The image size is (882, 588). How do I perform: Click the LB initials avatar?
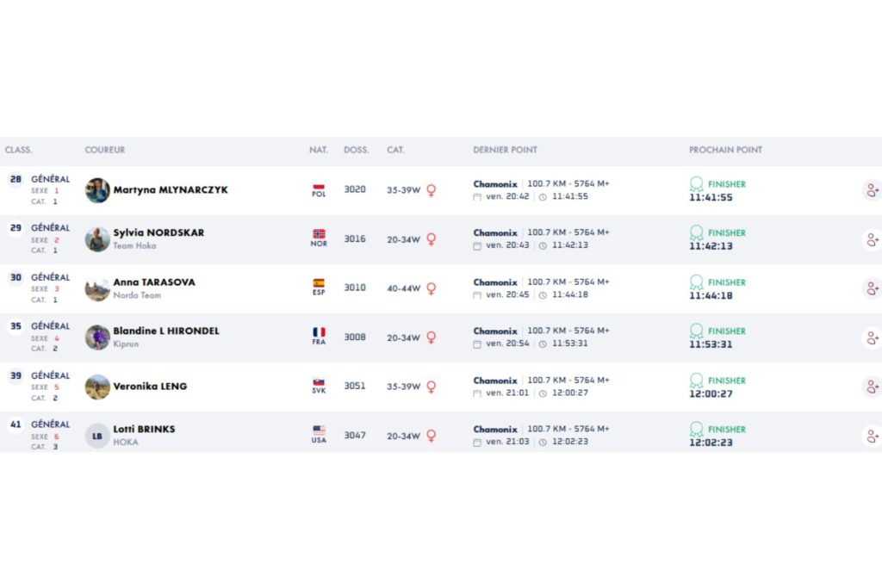coord(97,436)
